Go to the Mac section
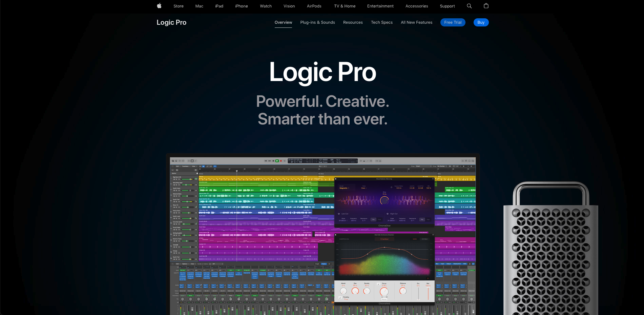Screen dimensions: 644x315 [x=199, y=6]
